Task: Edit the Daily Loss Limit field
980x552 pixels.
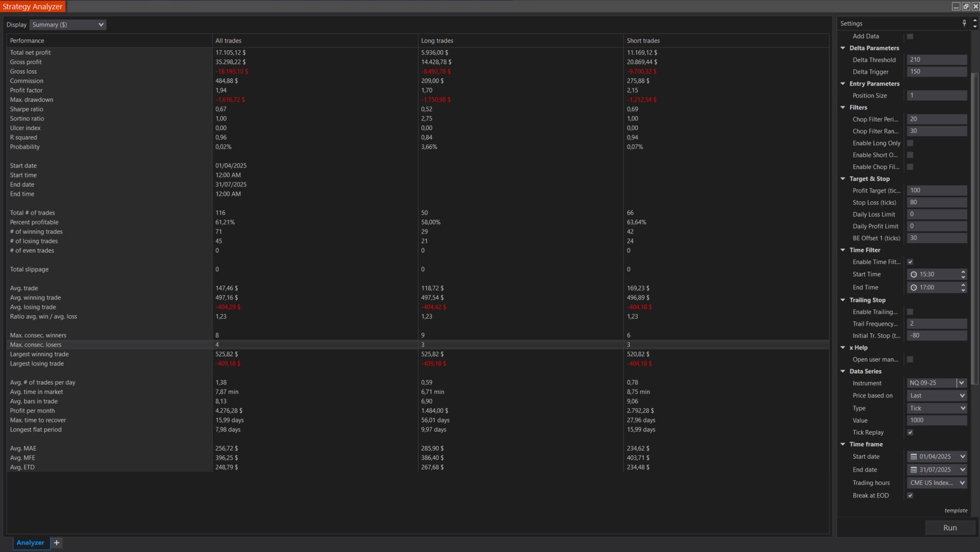Action: (x=936, y=214)
